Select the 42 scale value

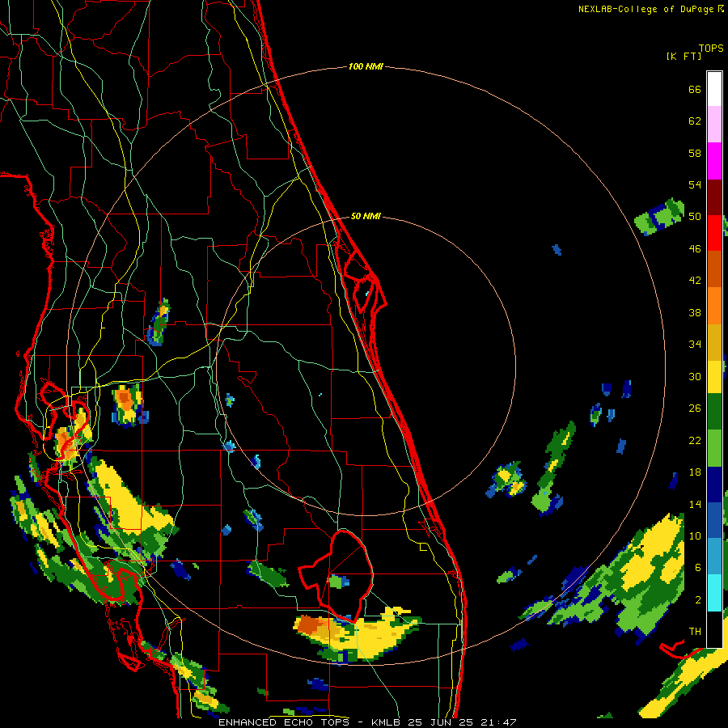point(695,281)
